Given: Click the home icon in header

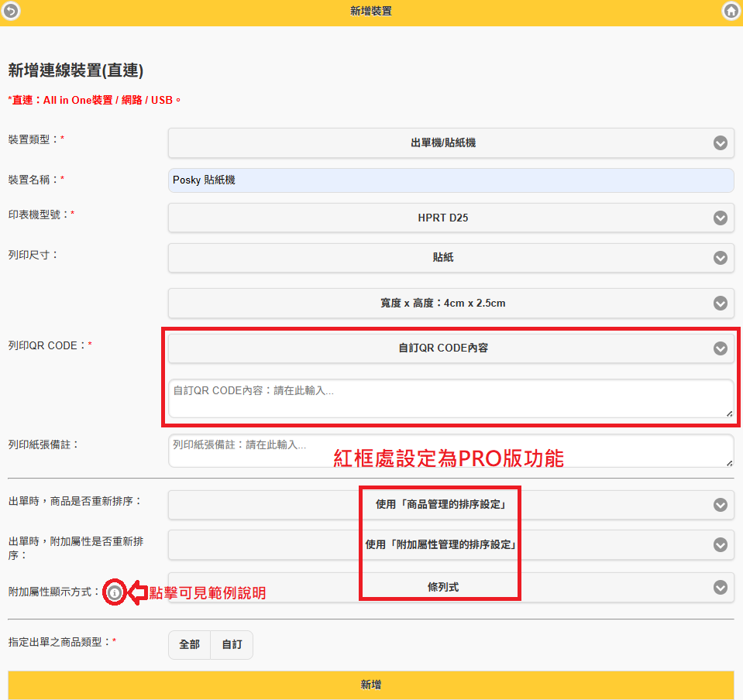Looking at the screenshot, I should coord(731,11).
